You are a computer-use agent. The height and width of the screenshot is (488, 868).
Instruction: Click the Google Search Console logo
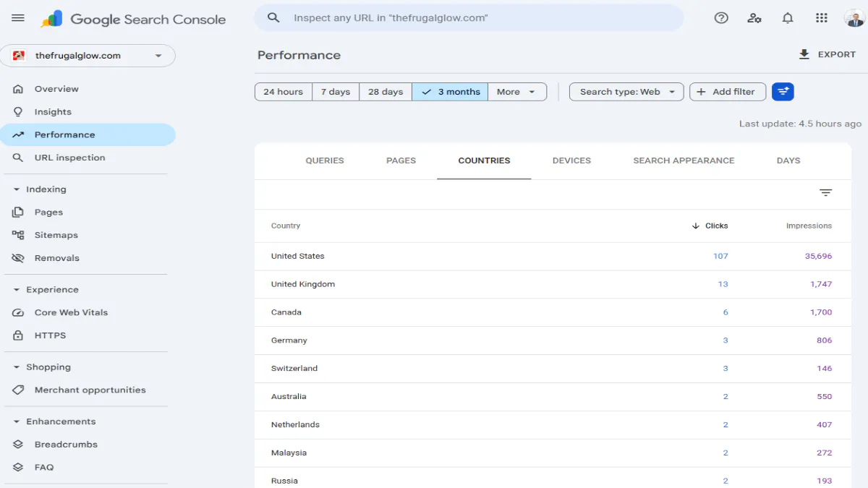[x=133, y=20]
